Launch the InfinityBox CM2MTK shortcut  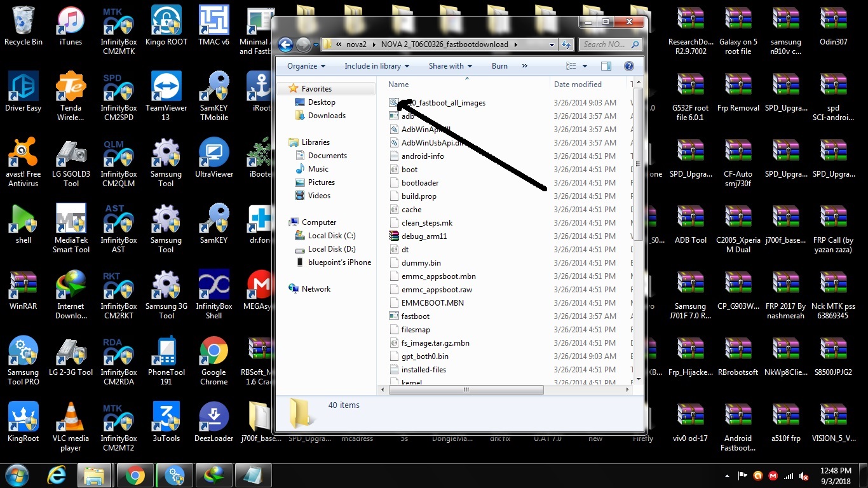point(119,30)
